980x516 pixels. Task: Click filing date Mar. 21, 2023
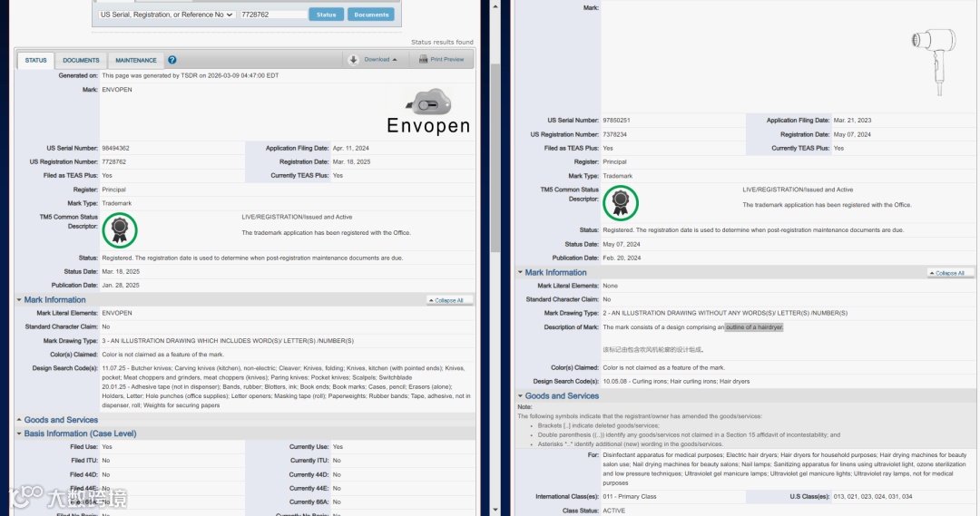click(852, 120)
